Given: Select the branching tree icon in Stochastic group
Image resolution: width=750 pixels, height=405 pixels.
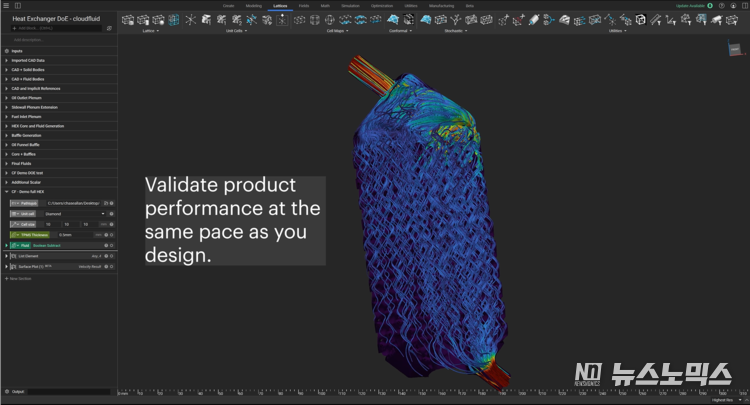Looking at the screenshot, I should pyautogui.click(x=456, y=20).
